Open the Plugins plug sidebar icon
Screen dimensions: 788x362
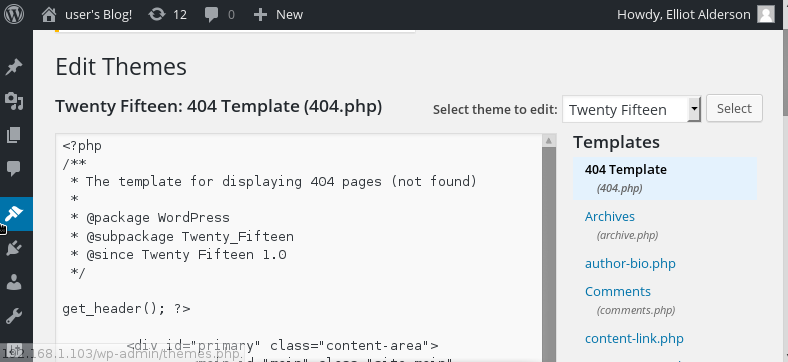pos(14,248)
